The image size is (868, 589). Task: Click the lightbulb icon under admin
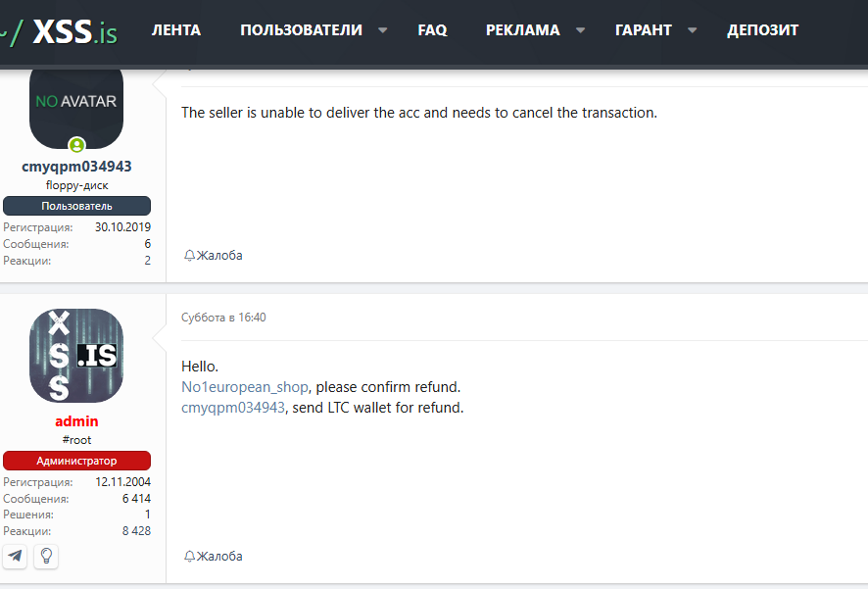point(45,557)
